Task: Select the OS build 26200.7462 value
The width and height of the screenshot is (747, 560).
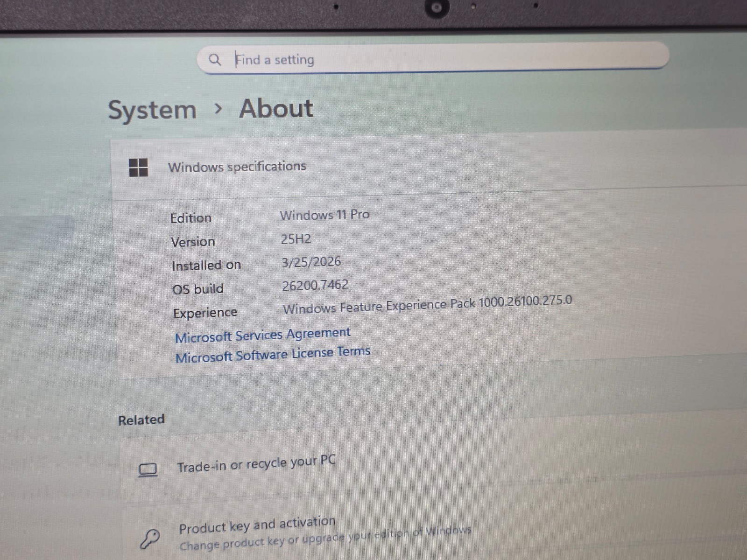Action: click(x=315, y=285)
